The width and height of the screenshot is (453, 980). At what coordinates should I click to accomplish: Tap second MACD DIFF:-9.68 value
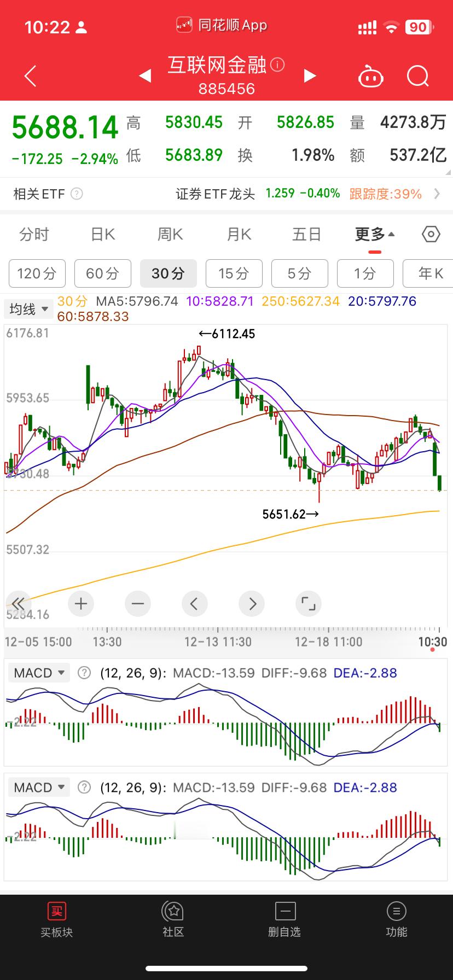tap(294, 787)
